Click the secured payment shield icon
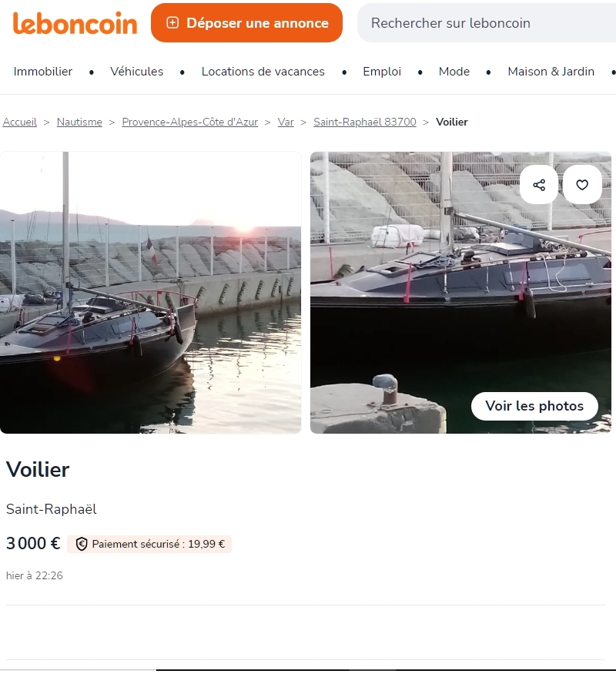 pyautogui.click(x=82, y=544)
